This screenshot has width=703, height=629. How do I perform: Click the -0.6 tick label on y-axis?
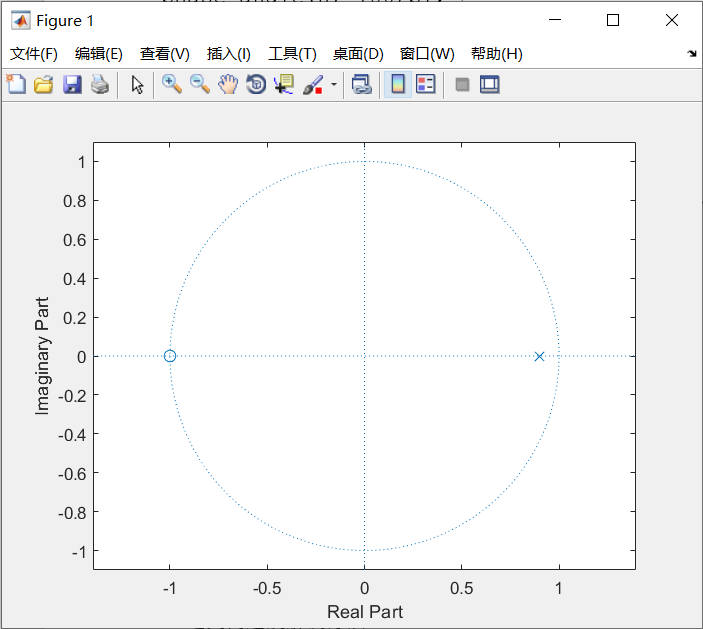(72, 473)
